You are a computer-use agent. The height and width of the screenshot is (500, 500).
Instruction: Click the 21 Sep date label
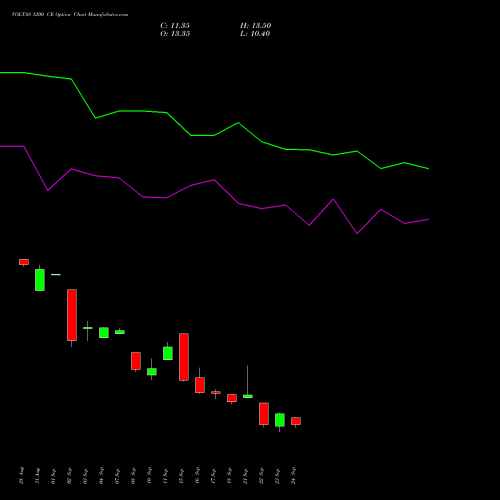point(246,476)
